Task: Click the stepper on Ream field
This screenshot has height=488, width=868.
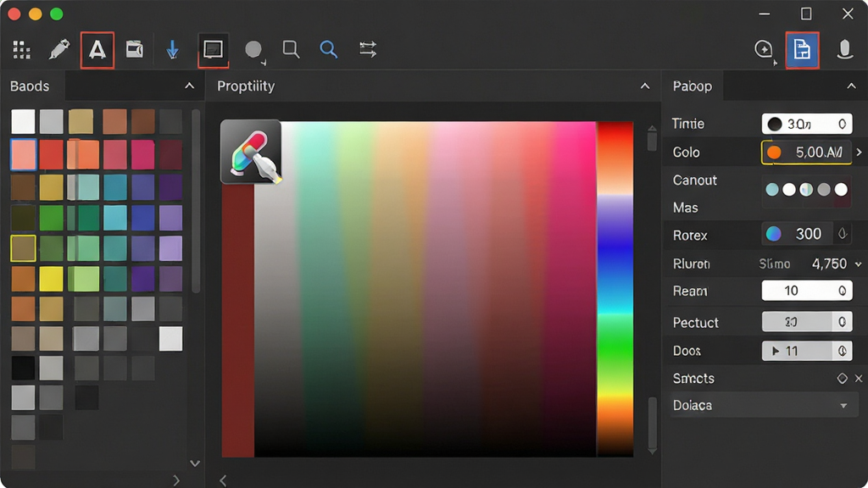Action: coord(842,291)
